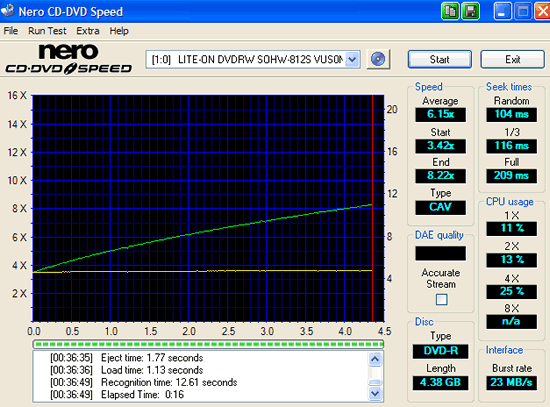Click the disc info icon button

point(378,59)
